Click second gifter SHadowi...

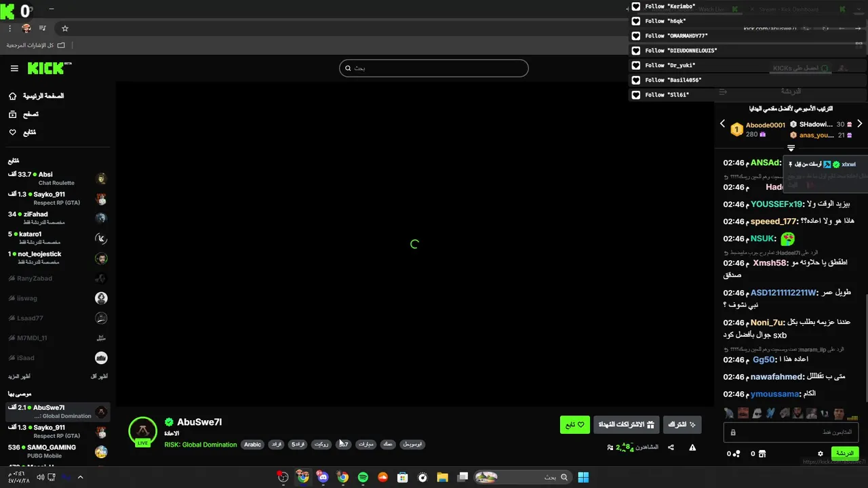[x=816, y=125]
